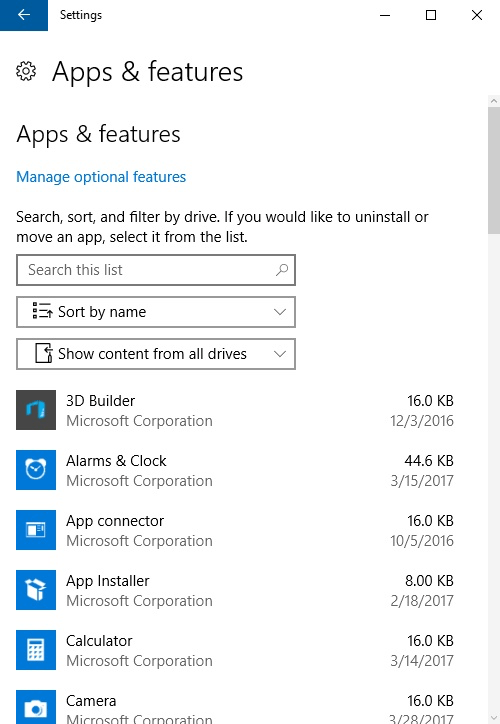Select the App Installer name text
Image resolution: width=500 pixels, height=724 pixels.
tap(108, 581)
